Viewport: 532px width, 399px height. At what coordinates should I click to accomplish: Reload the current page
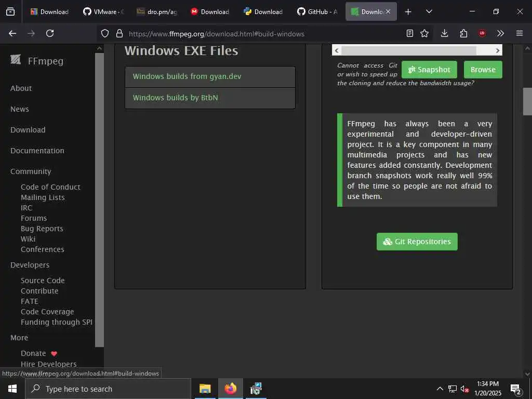50,33
